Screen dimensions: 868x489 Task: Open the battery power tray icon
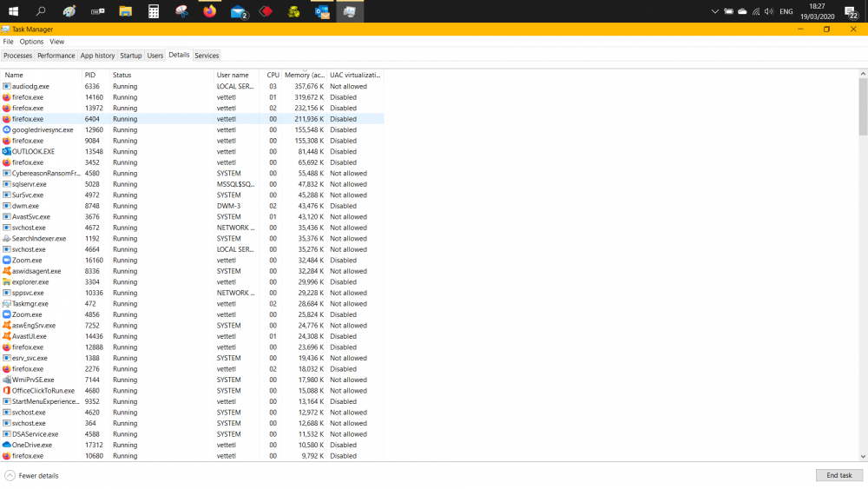click(728, 11)
